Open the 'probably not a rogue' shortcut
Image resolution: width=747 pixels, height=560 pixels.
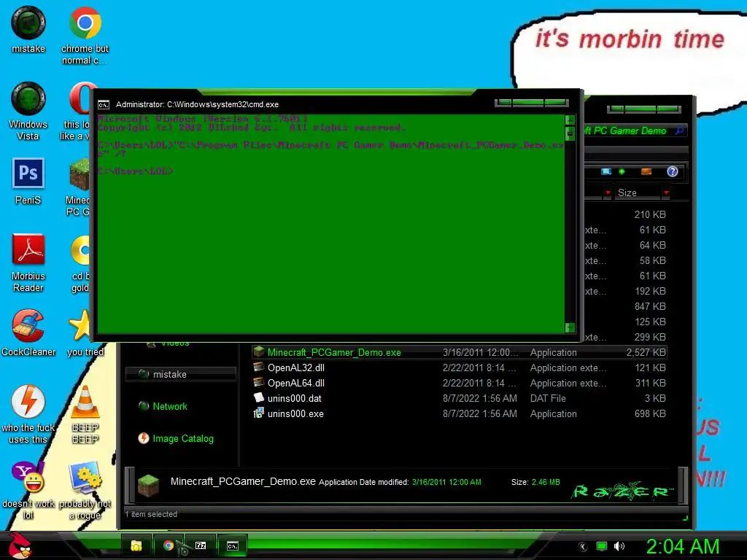coord(85,491)
